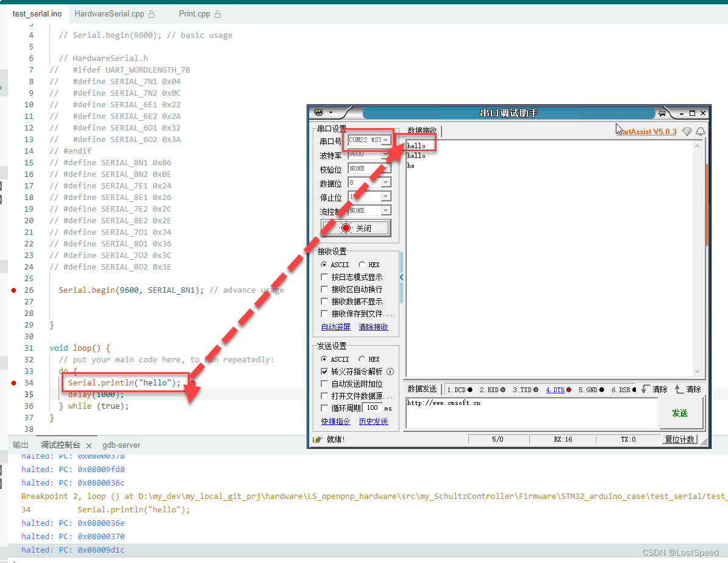
Task: Click the 关闭 port close button
Action: pyautogui.click(x=355, y=228)
